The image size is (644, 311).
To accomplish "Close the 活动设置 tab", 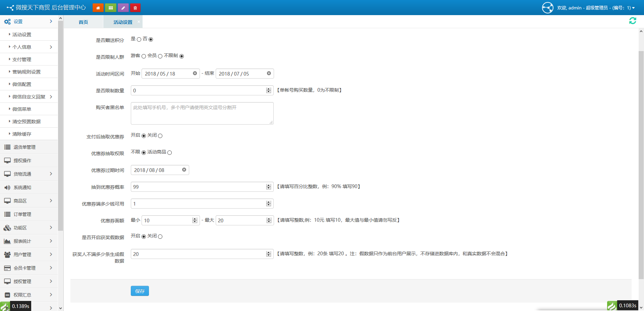I will click(x=139, y=21).
